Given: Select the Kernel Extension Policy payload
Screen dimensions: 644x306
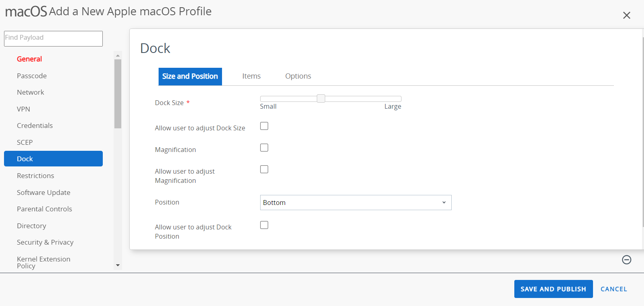Looking at the screenshot, I should tap(43, 262).
